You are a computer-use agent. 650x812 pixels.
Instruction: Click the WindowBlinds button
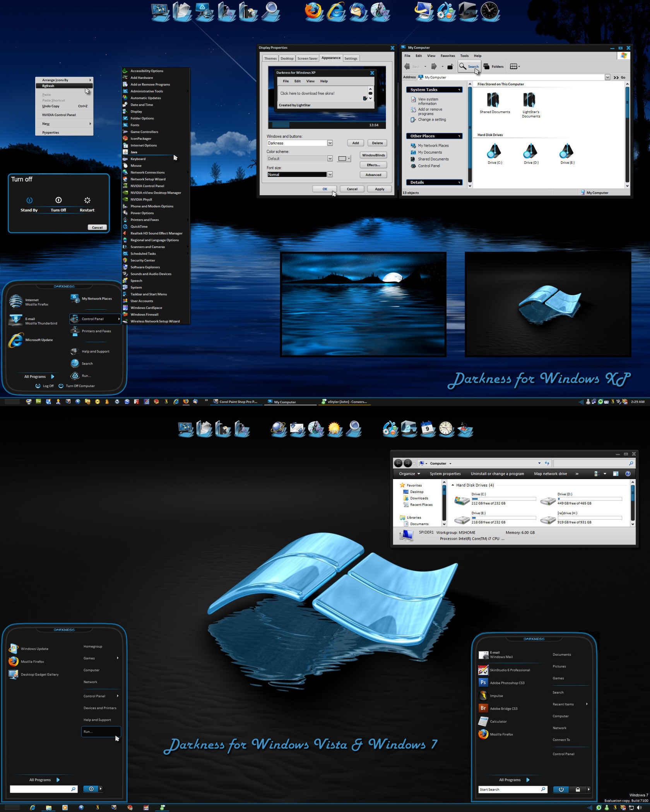click(373, 155)
